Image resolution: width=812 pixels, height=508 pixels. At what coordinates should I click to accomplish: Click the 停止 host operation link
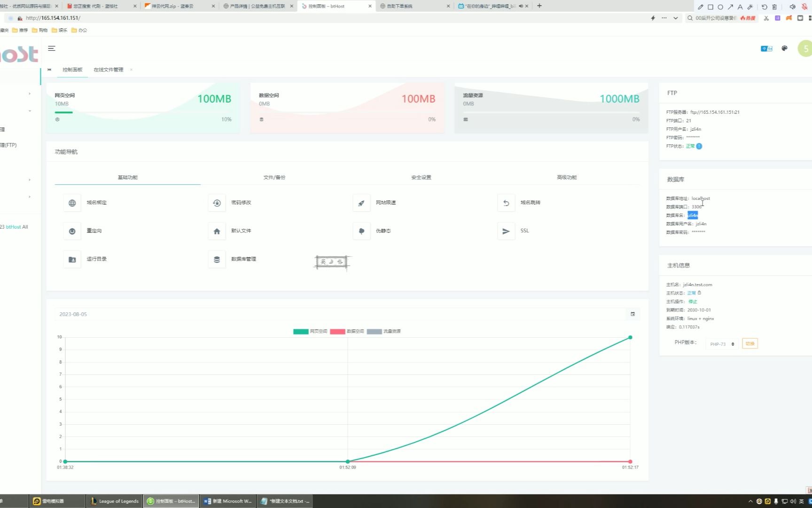(x=693, y=302)
